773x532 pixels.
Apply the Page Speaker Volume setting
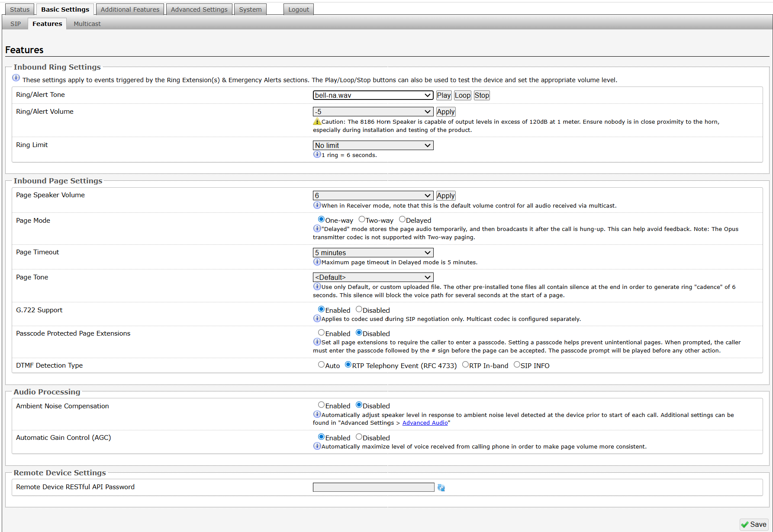coord(446,195)
